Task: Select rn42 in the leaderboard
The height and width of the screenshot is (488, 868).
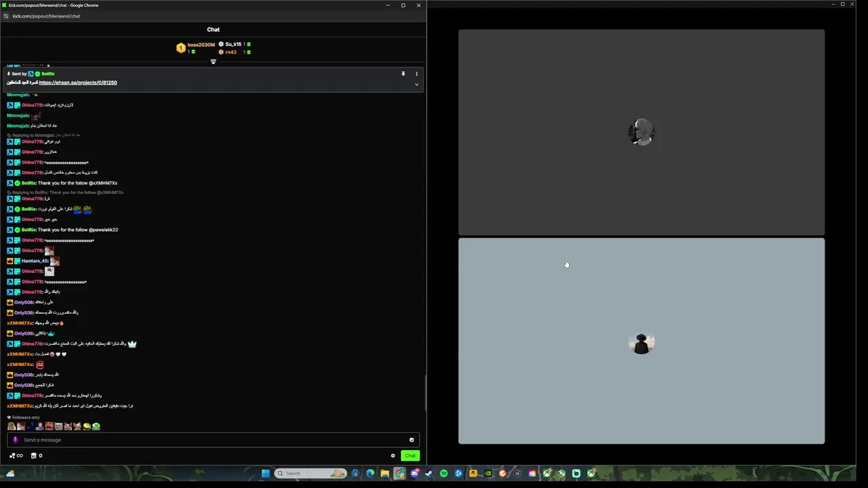Action: point(231,52)
